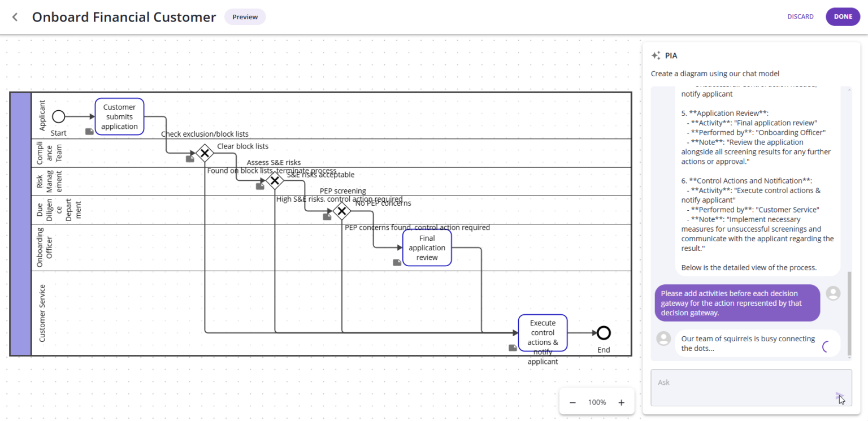
Task: Click the user avatar beside the purple chat bubble
Action: coord(833,293)
